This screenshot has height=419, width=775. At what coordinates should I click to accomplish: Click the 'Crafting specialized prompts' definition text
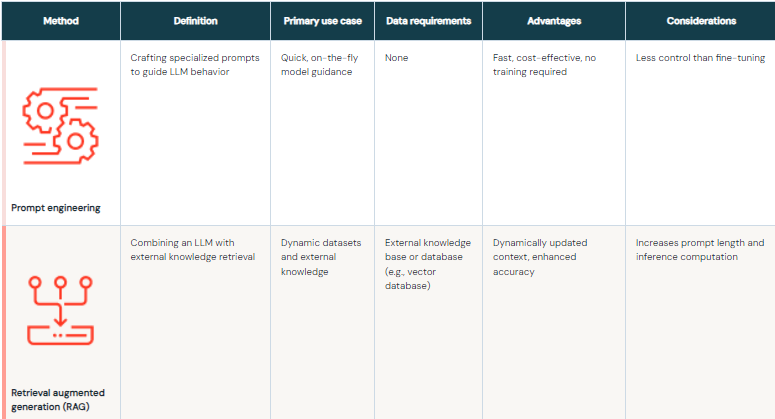191,65
